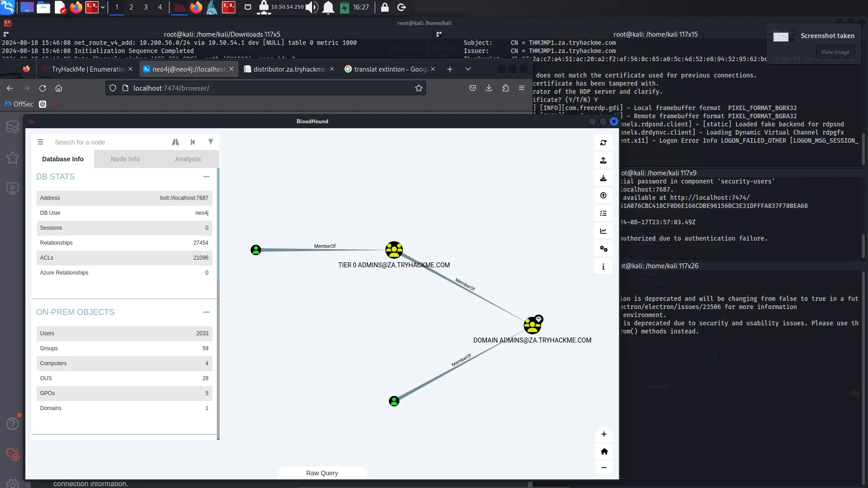868x488 pixels.
Task: Click neo4j cloud sync error icon
Action: (x=13, y=454)
